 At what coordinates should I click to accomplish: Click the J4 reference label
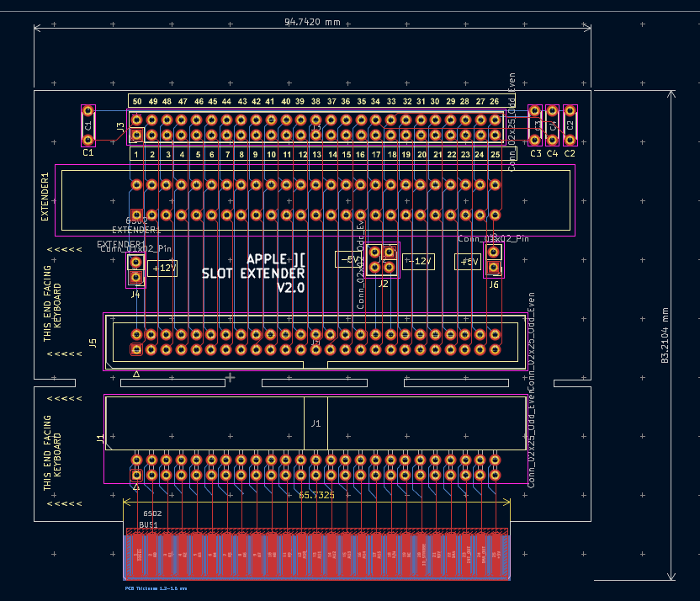135,295
